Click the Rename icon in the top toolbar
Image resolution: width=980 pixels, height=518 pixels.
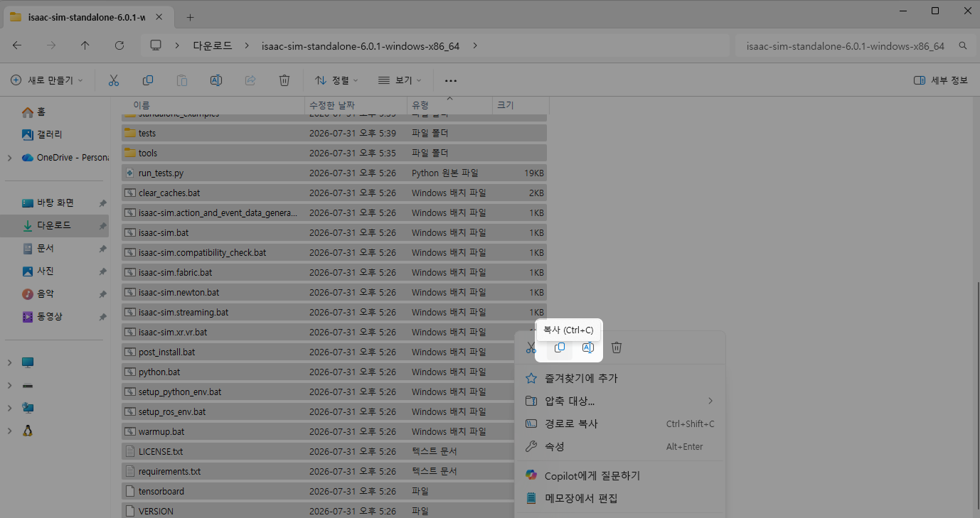point(216,80)
